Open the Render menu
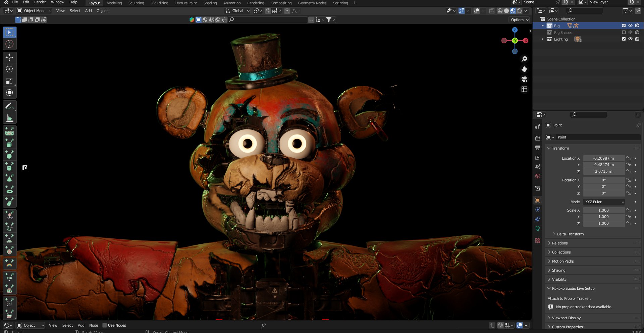Image resolution: width=644 pixels, height=333 pixels. pos(40,2)
